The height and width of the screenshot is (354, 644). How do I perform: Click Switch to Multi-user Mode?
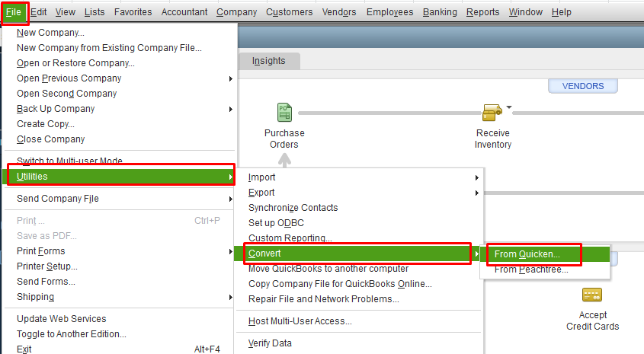point(69,161)
